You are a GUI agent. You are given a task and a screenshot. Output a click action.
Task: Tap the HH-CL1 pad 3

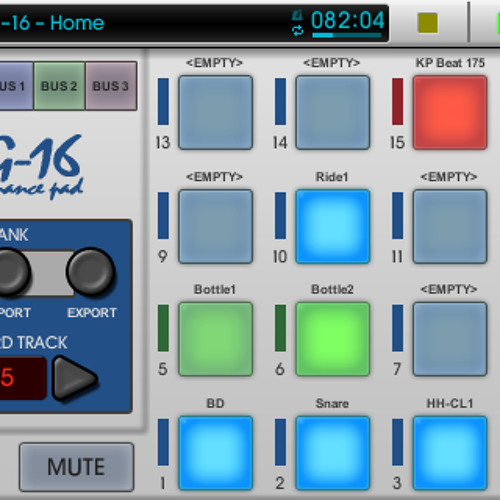point(450,453)
